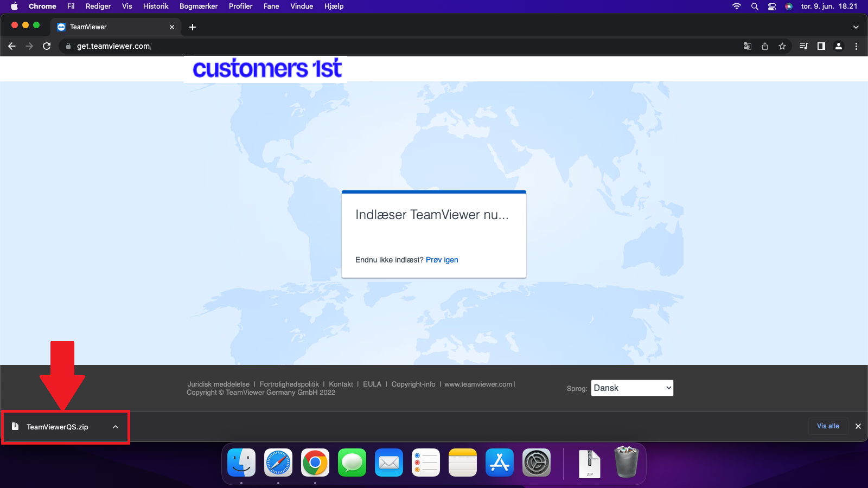Bookmark this tab with the star icon

point(782,46)
